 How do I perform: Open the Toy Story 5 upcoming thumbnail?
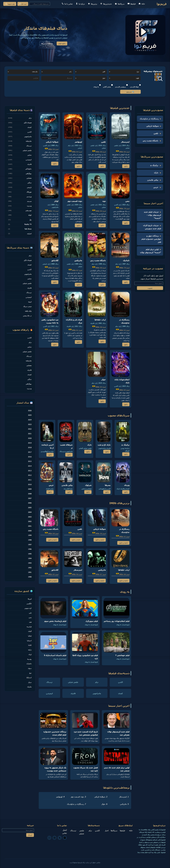[53, 642]
